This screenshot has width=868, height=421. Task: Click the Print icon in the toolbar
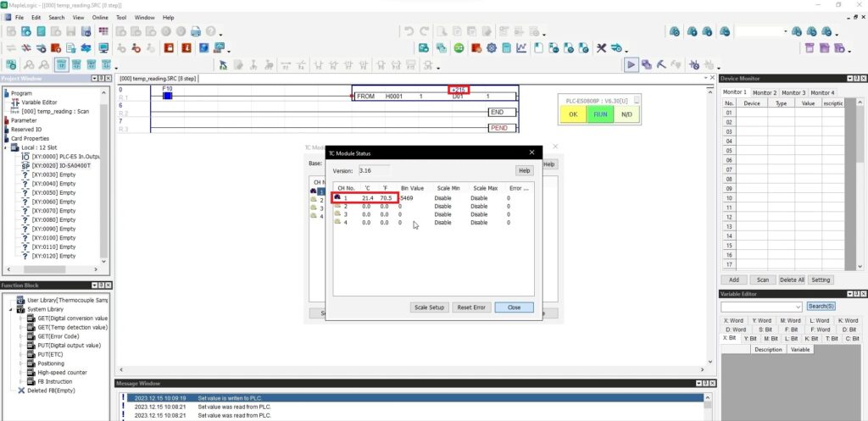coord(196,31)
